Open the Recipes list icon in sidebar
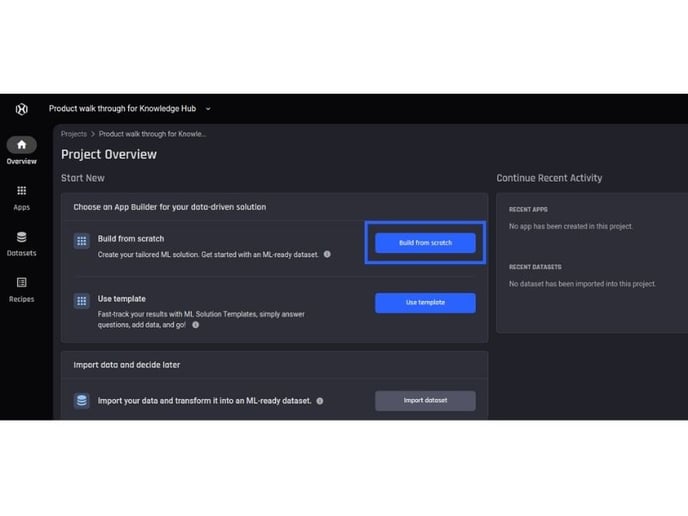The height and width of the screenshot is (516, 688). tap(22, 283)
